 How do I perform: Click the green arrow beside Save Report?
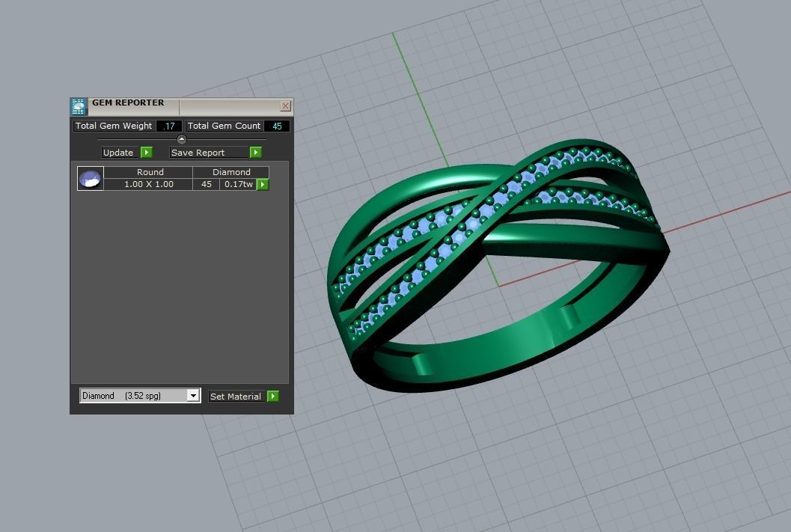(256, 153)
